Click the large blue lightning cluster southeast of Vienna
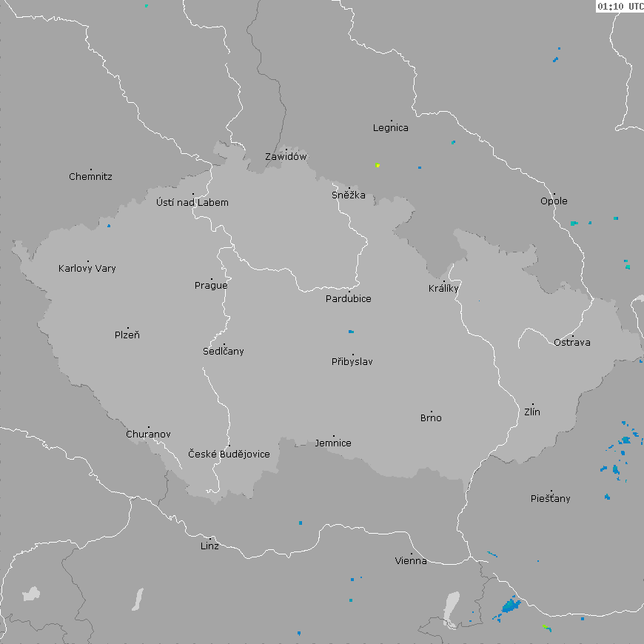This screenshot has width=644, height=644. click(x=509, y=607)
